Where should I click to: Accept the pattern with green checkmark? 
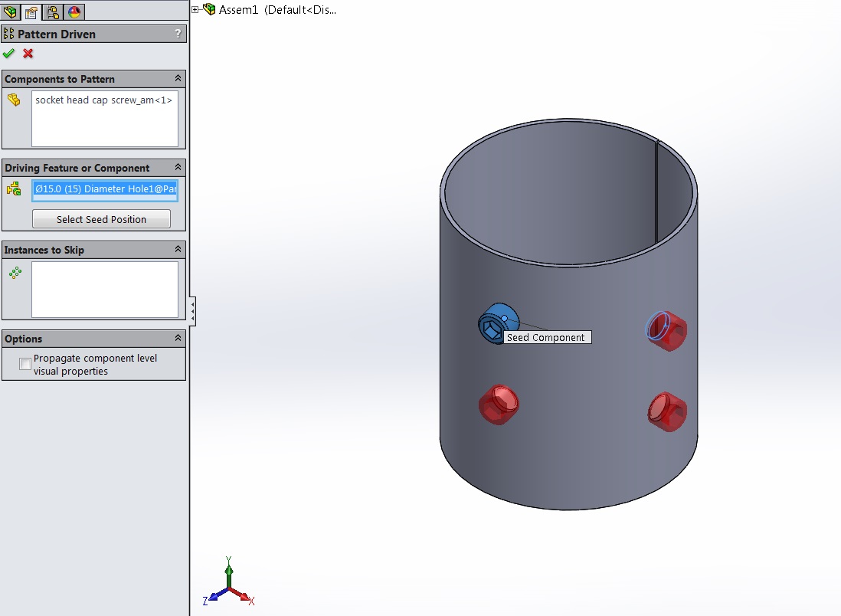[8, 54]
